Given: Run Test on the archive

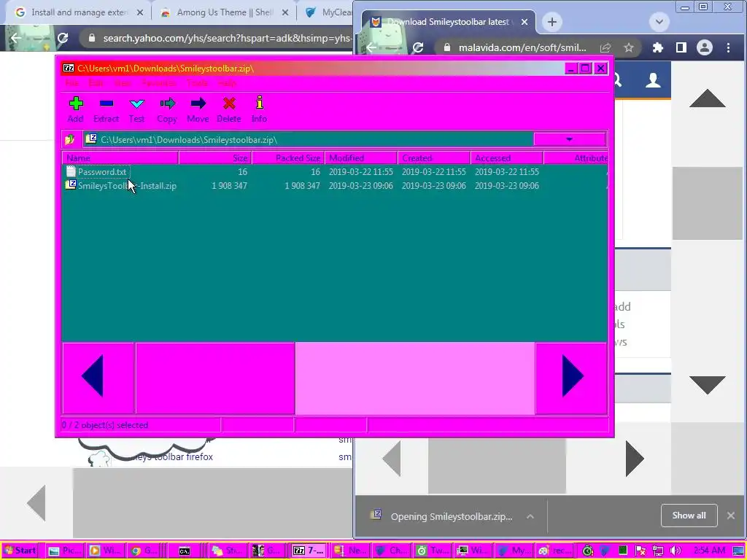Looking at the screenshot, I should [136, 109].
